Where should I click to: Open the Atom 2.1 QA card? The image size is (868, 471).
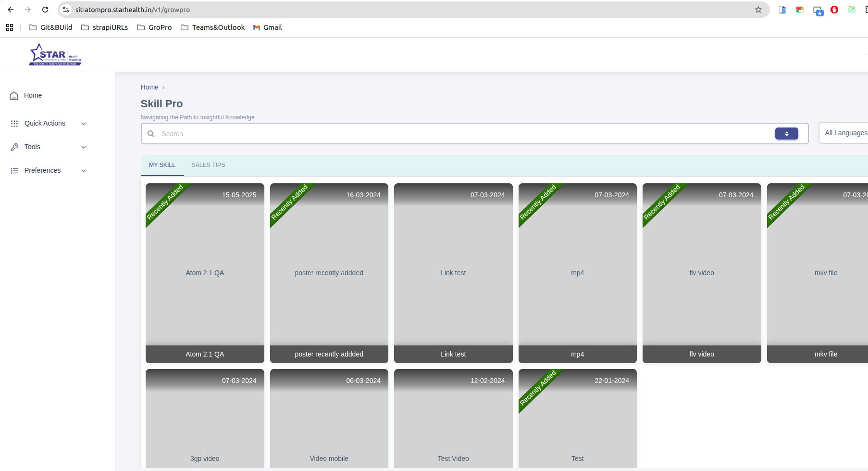coord(205,273)
